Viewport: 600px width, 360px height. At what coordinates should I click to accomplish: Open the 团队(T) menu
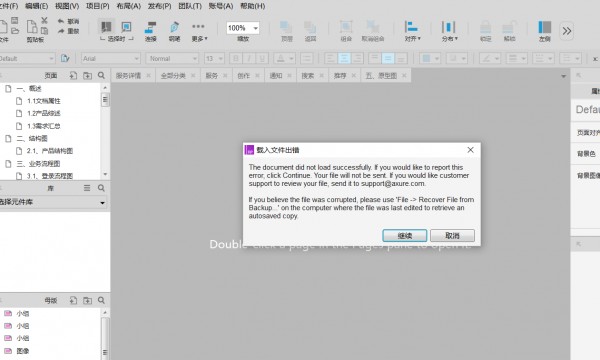point(190,6)
